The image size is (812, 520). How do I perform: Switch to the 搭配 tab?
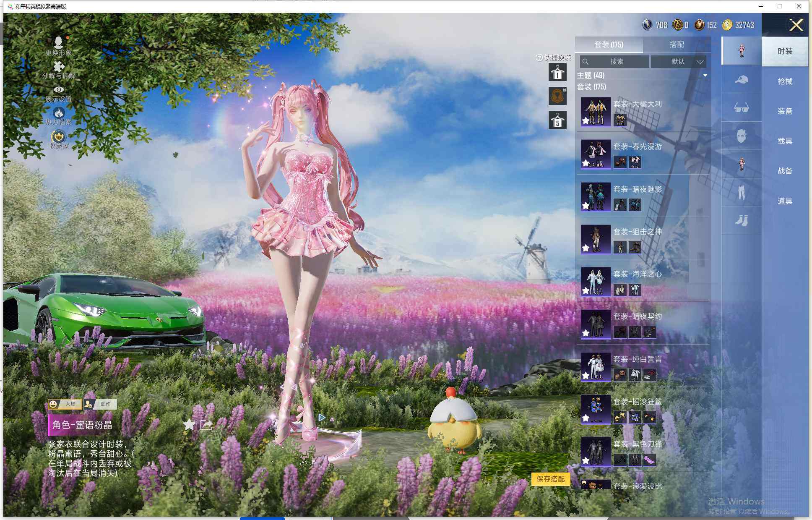[x=676, y=44]
